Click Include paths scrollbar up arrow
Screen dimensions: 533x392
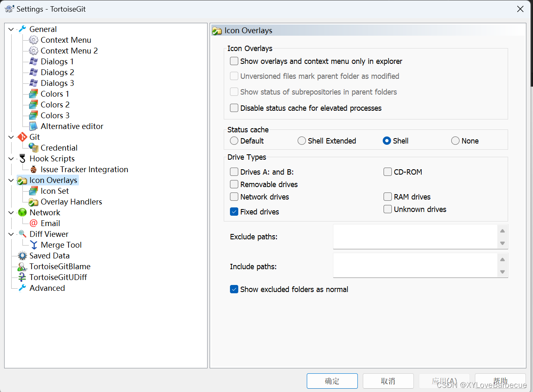point(502,259)
